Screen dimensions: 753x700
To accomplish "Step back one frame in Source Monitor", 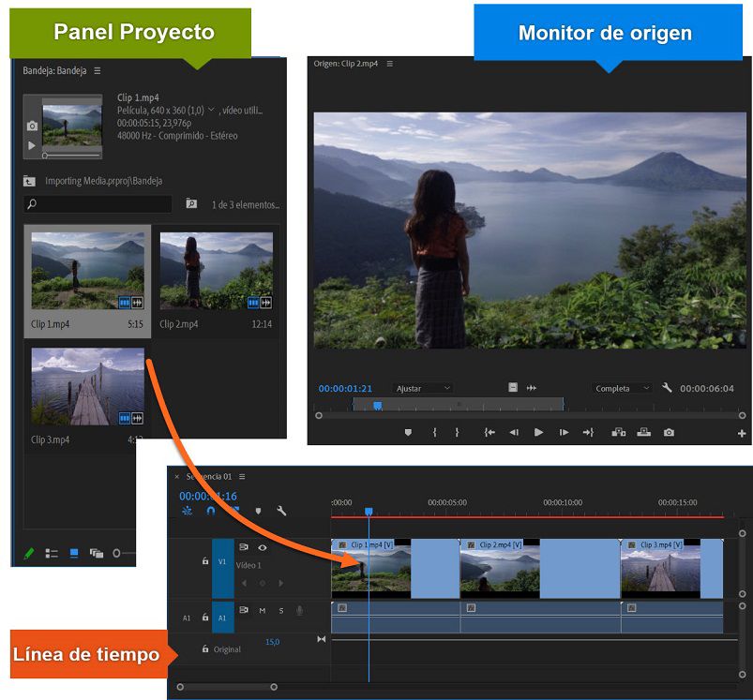I will click(x=514, y=432).
